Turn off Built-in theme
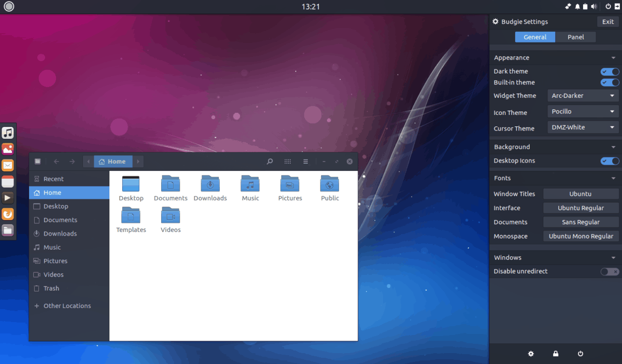The height and width of the screenshot is (364, 622). click(610, 82)
